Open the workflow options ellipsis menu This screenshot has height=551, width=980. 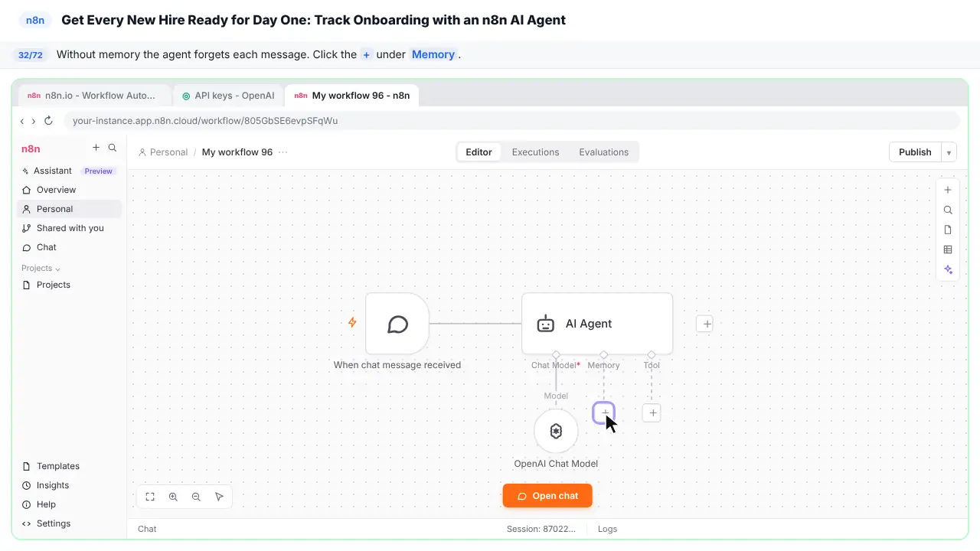click(x=283, y=152)
